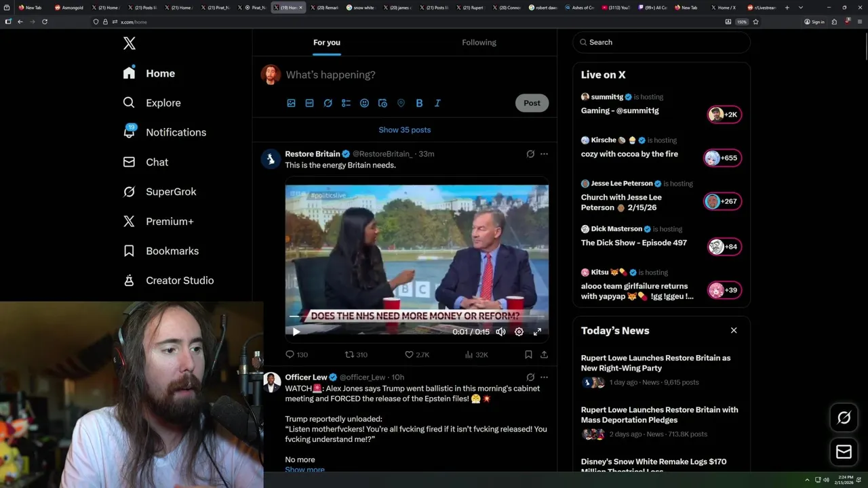Open more options on Officer Lew post
The image size is (868, 488).
click(544, 377)
